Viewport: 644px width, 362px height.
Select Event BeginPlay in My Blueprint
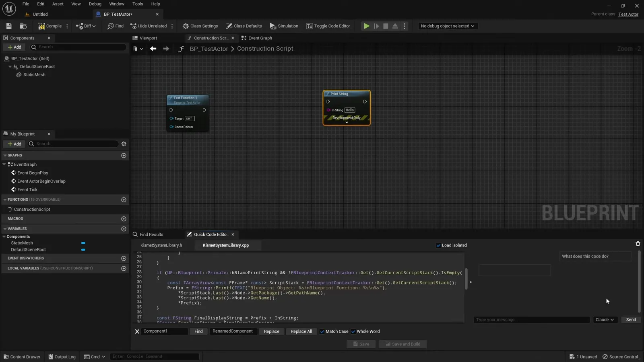(33, 173)
